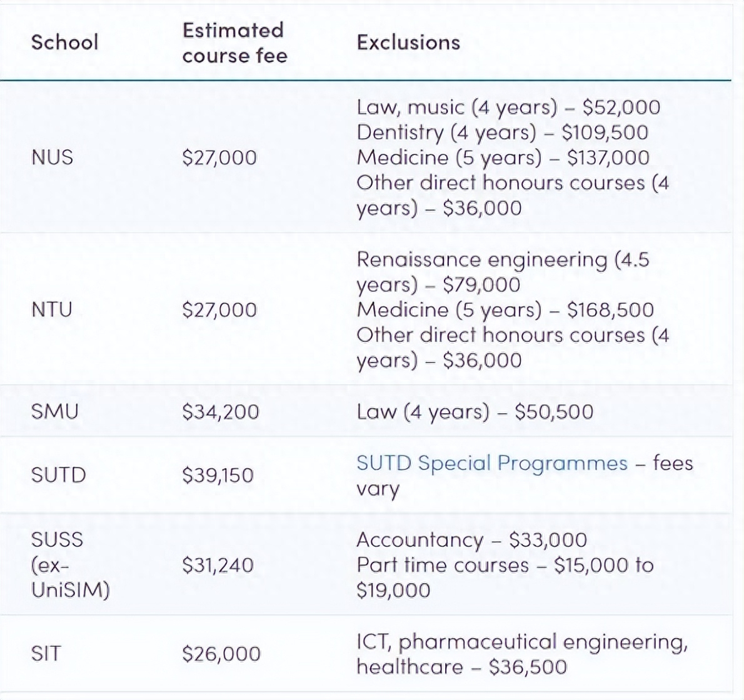Click the Exclusions column header
Screen dimensions: 744x700
point(408,42)
